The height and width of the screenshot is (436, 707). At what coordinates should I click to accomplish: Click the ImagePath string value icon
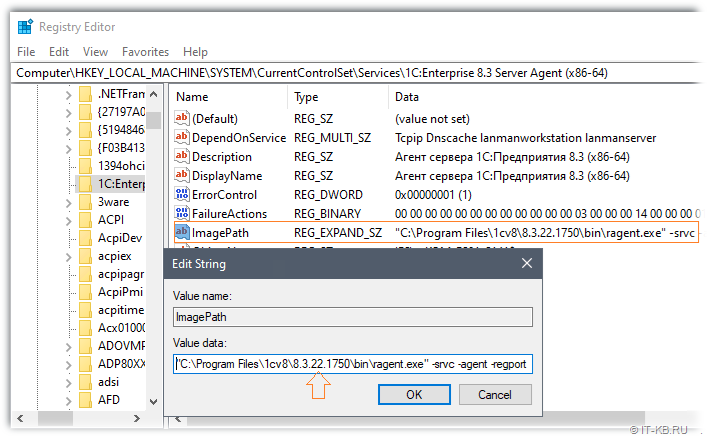click(x=182, y=232)
